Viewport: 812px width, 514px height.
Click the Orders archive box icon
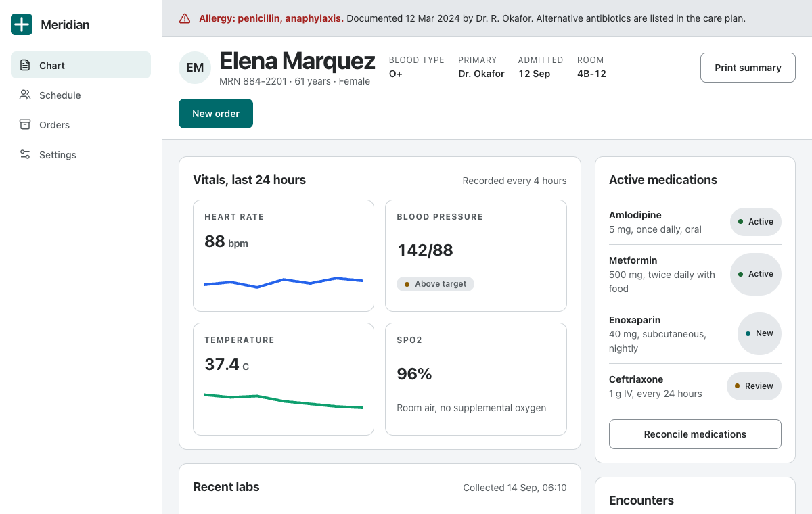(x=25, y=125)
